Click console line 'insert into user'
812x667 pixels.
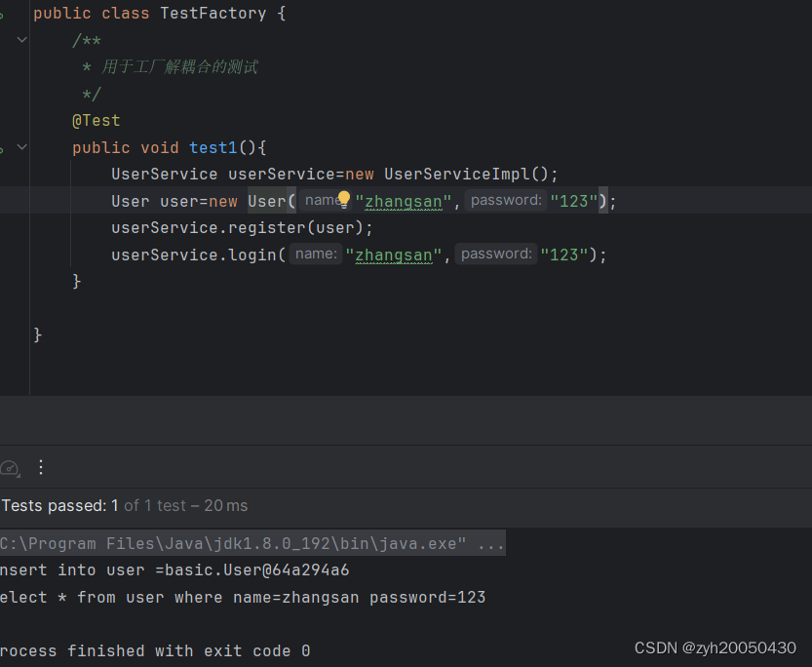click(174, 570)
